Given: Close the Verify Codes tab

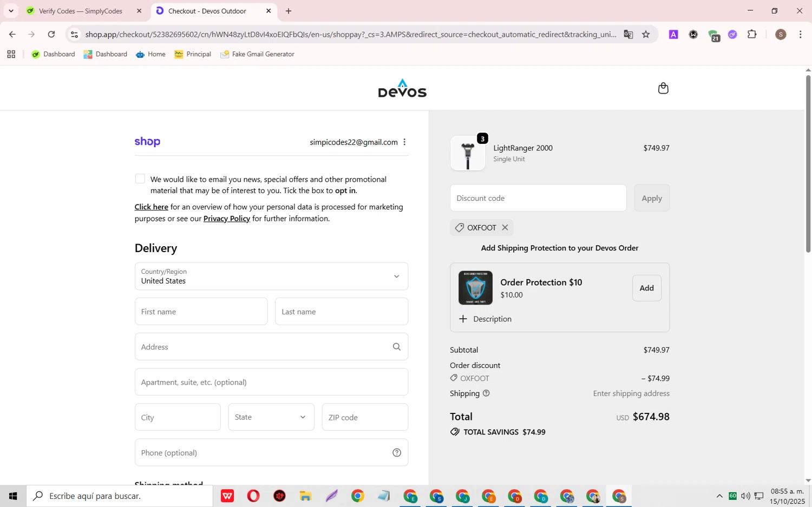Looking at the screenshot, I should click(x=139, y=11).
